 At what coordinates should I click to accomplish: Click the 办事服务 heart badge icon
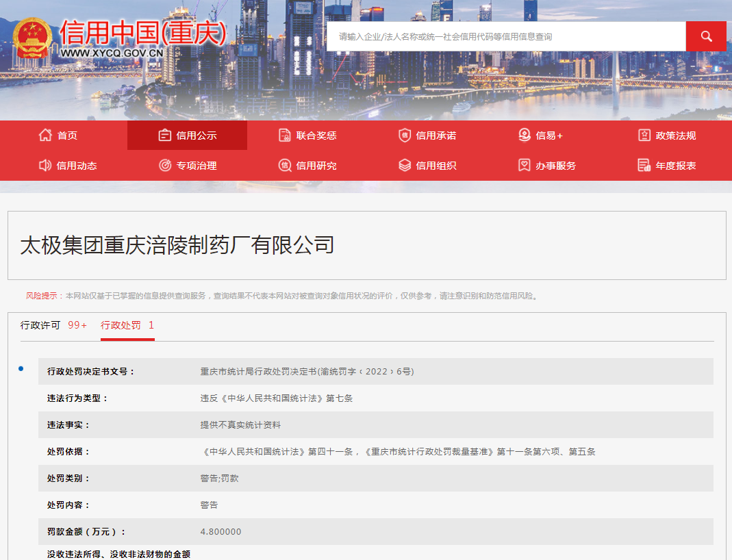525,165
